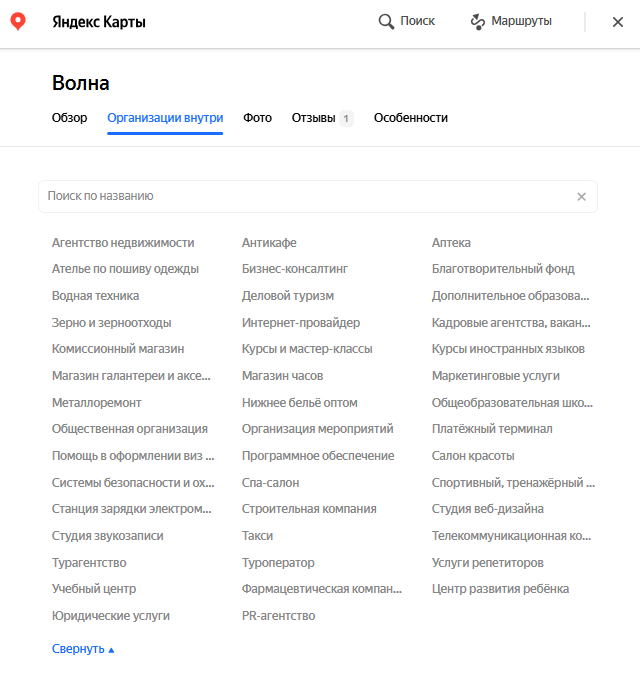This screenshot has width=640, height=685.
Task: Pick the Салон красоты category
Action: (473, 456)
